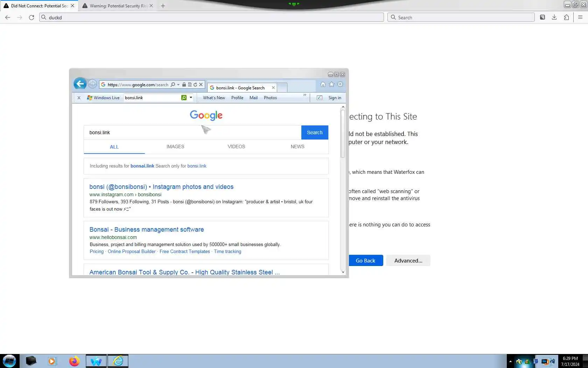Open the address bar autocomplete dropdown arrow in IE

tap(178, 84)
